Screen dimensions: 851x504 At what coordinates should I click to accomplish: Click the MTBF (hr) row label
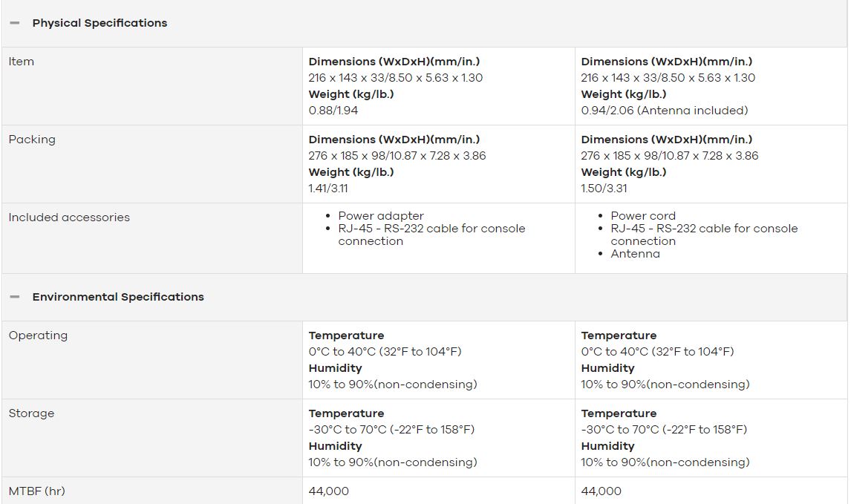pyautogui.click(x=37, y=491)
